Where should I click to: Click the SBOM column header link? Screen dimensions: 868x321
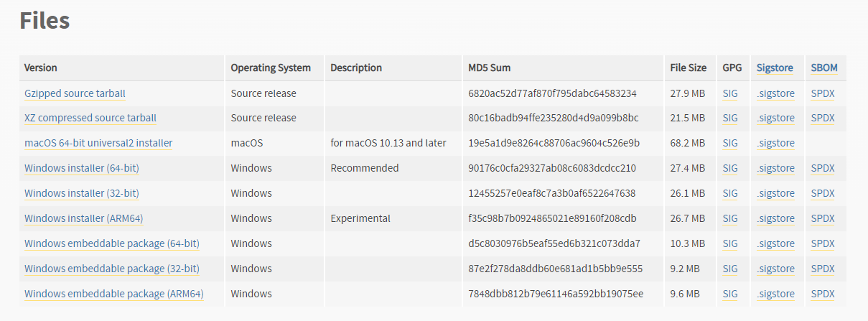[824, 68]
